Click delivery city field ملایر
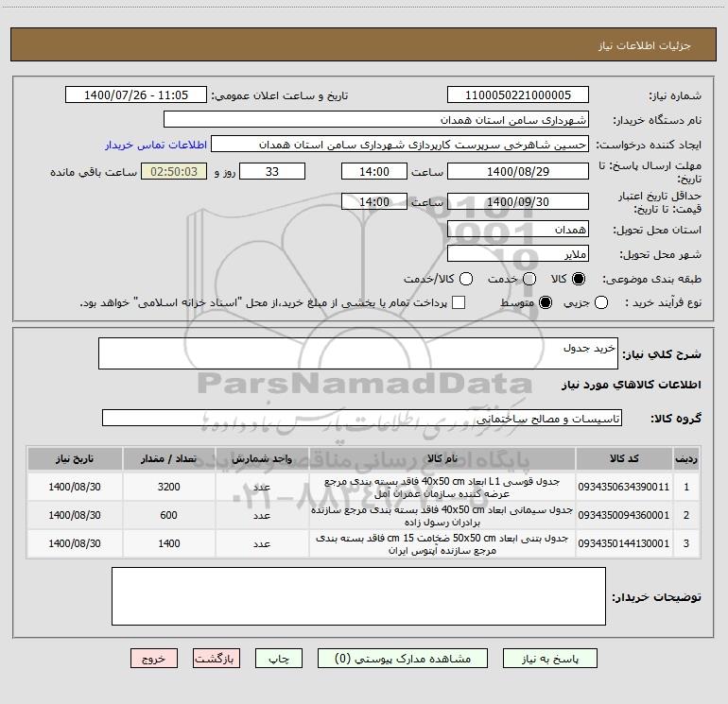The width and height of the screenshot is (728, 704). pyautogui.click(x=518, y=254)
